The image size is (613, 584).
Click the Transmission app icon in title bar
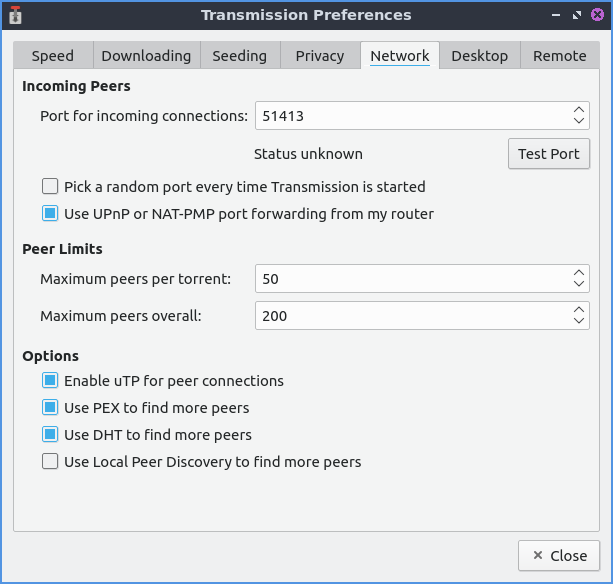[15, 15]
